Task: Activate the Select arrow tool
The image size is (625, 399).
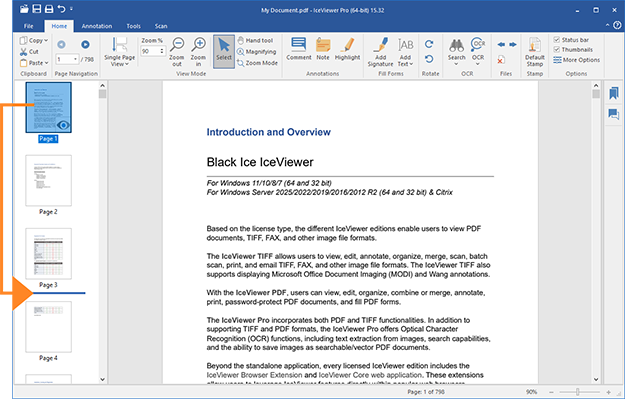Action: click(224, 51)
